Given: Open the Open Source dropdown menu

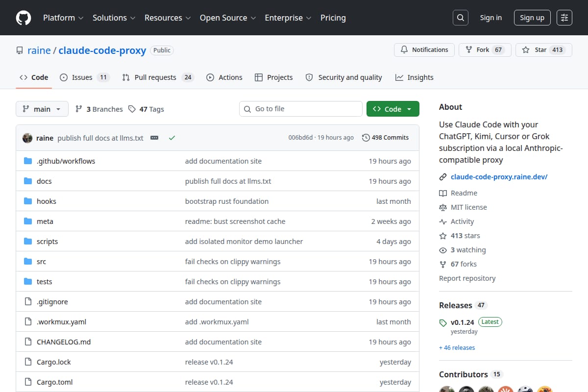Looking at the screenshot, I should coord(228,18).
